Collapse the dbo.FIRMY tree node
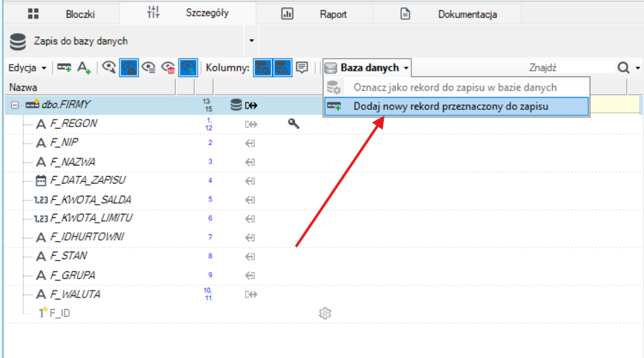This screenshot has width=644, height=358. pyautogui.click(x=15, y=105)
